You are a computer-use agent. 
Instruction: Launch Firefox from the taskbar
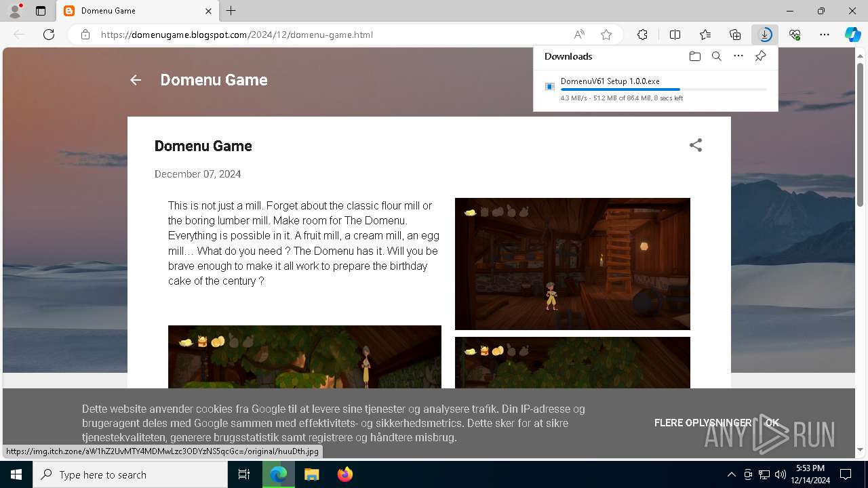[344, 474]
